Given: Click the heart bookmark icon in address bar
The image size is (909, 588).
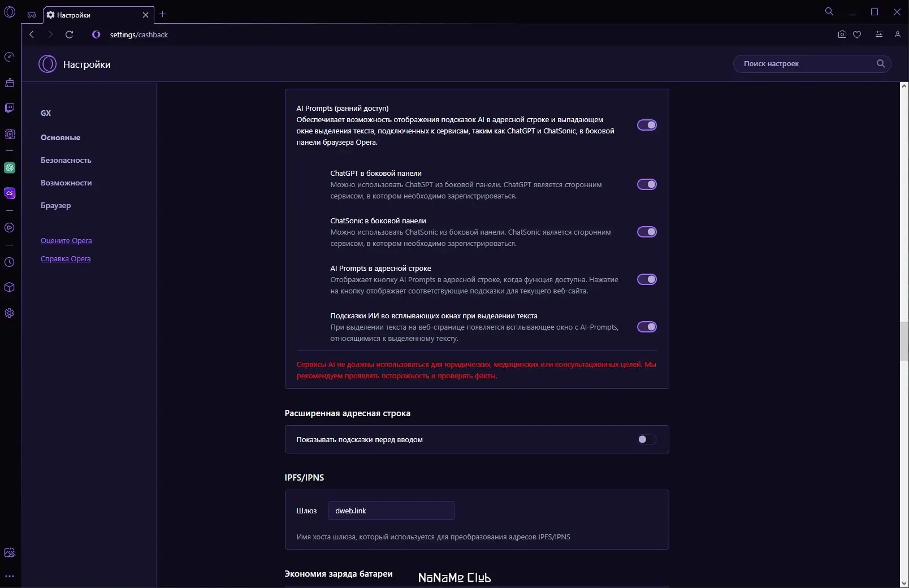Looking at the screenshot, I should [x=857, y=34].
